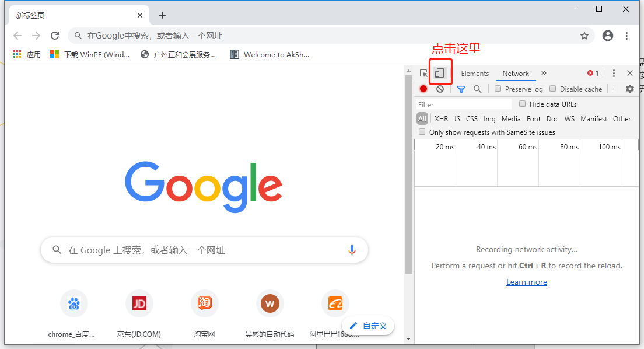Toggle the Hide data URLs checkbox
The height and width of the screenshot is (349, 644).
pos(522,103)
